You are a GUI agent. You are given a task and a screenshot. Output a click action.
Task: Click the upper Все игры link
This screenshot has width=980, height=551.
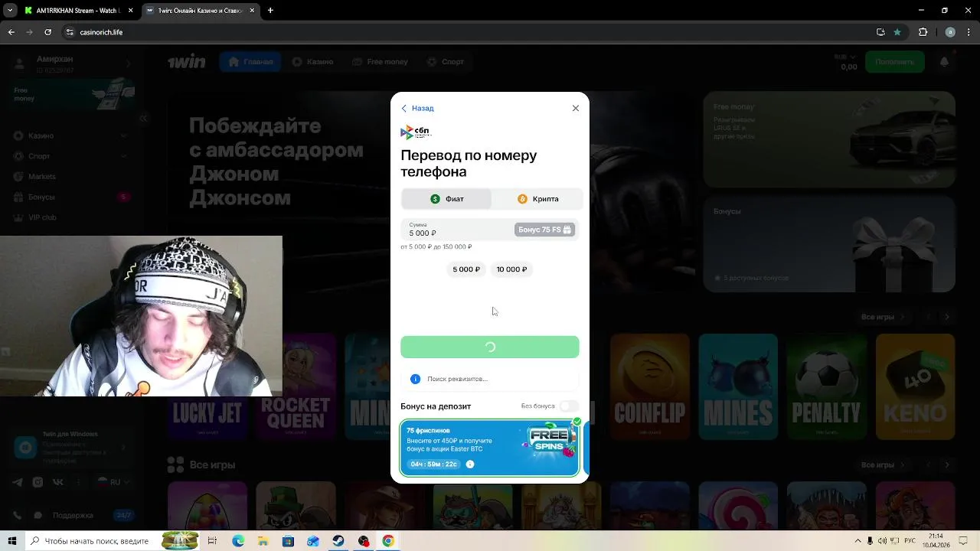[882, 317]
